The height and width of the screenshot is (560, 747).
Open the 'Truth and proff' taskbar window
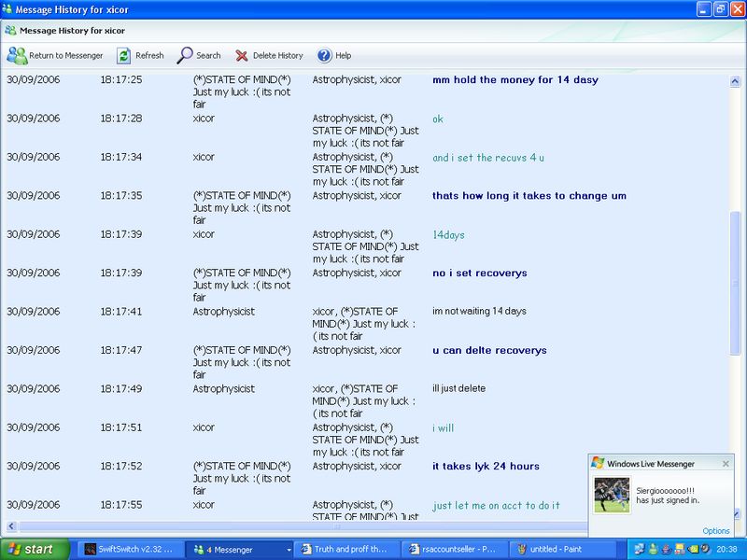(347, 550)
